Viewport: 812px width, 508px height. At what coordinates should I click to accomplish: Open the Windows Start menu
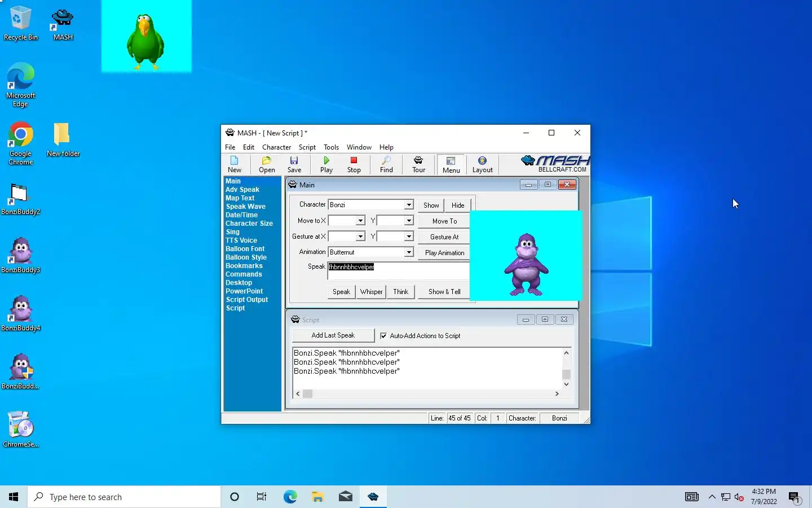pos(14,497)
